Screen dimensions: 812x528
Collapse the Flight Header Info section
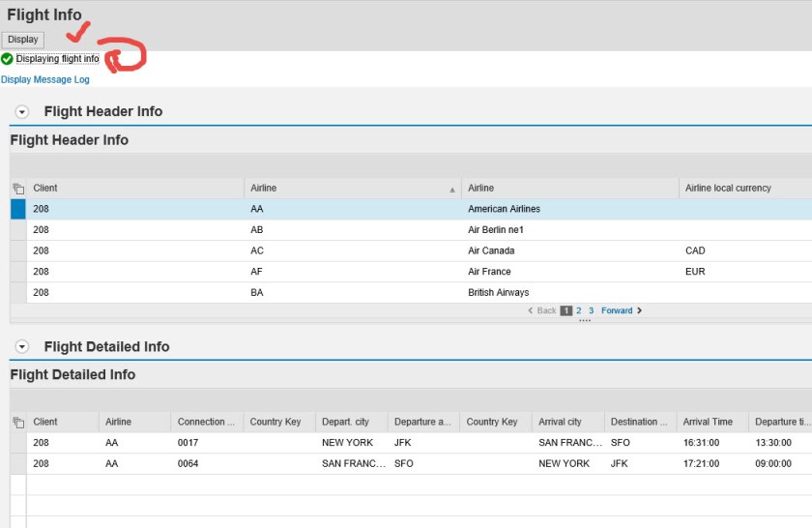[22, 112]
